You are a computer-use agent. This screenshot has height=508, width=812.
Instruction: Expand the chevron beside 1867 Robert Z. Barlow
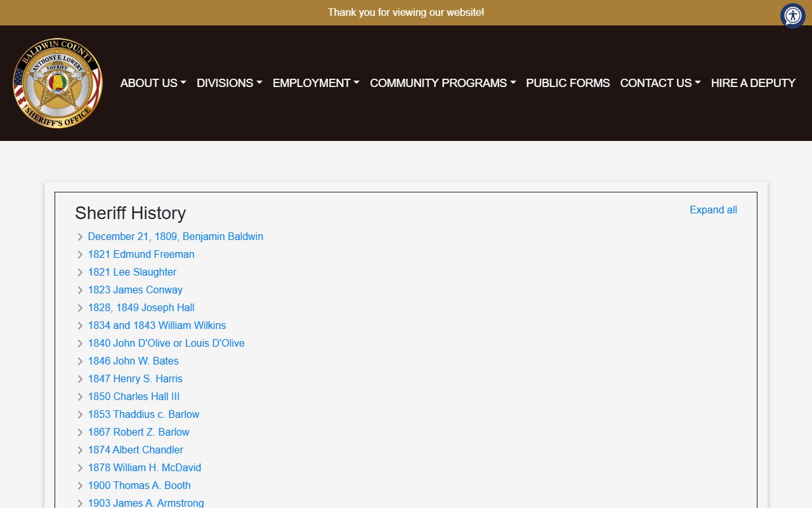(x=80, y=432)
